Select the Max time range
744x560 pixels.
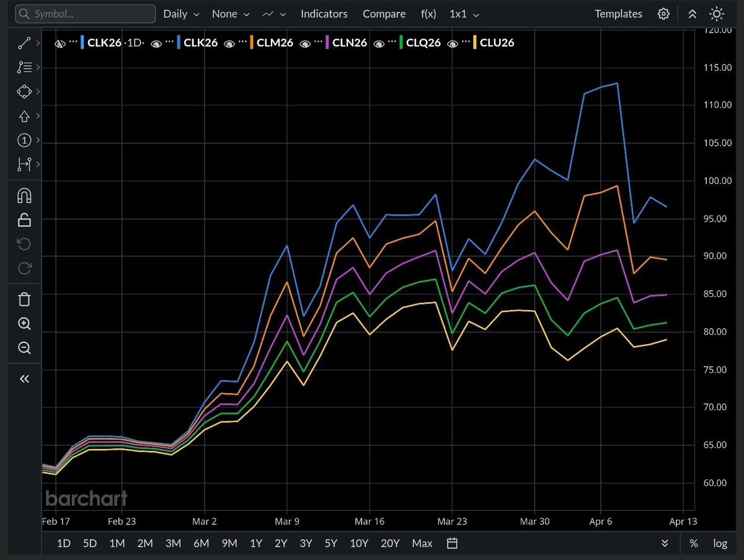click(x=422, y=543)
